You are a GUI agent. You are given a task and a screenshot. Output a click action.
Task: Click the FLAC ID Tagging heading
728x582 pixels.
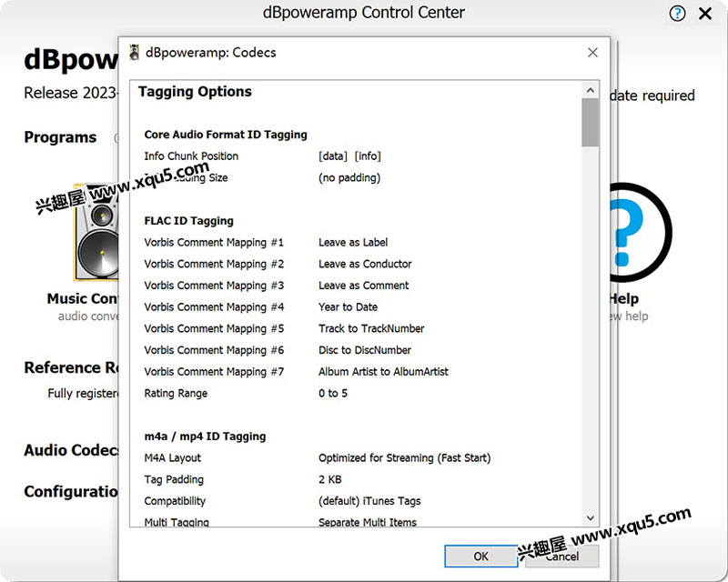pyautogui.click(x=189, y=221)
